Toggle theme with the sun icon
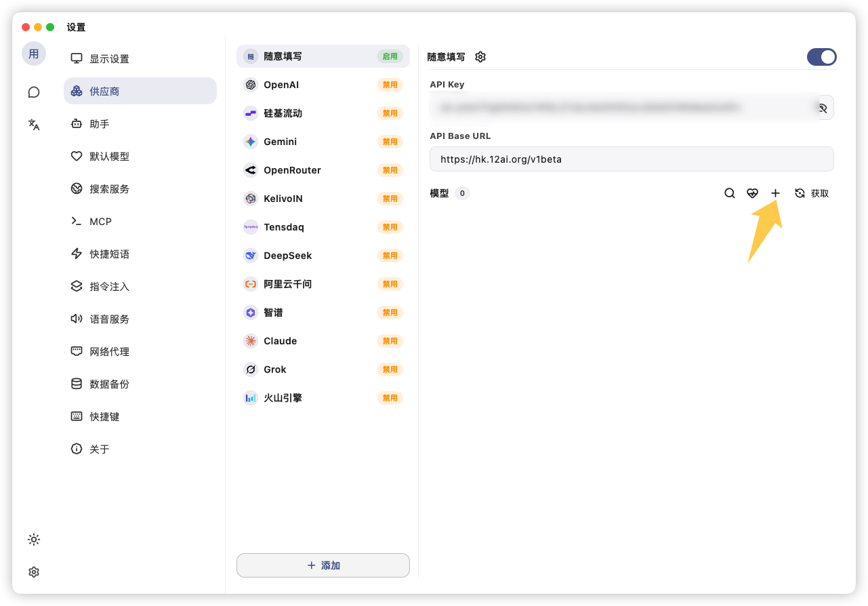 tap(34, 540)
